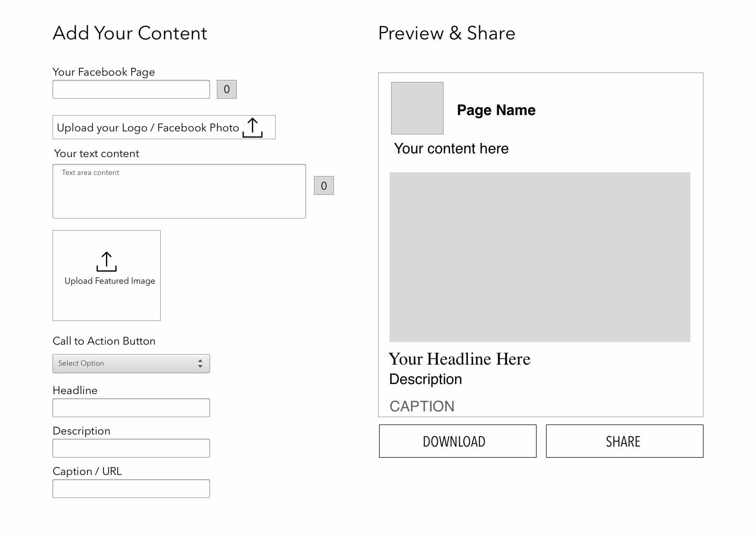This screenshot has height=538, width=756.
Task: Click the upload icon above Upload Featured Image
Action: point(107,262)
